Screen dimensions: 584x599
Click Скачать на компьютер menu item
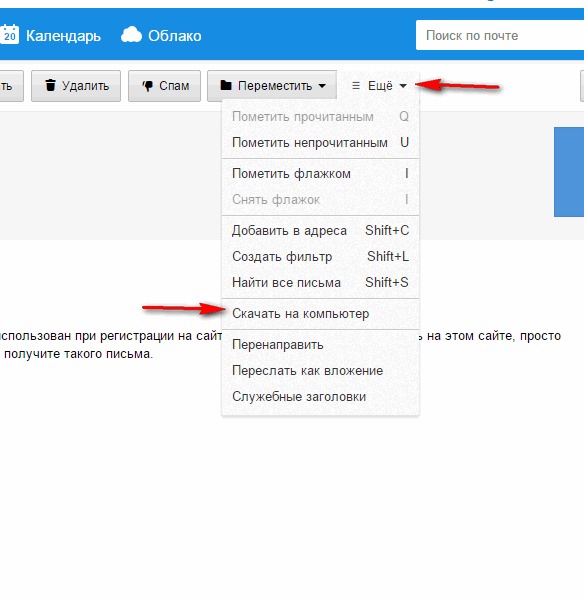[x=320, y=314]
